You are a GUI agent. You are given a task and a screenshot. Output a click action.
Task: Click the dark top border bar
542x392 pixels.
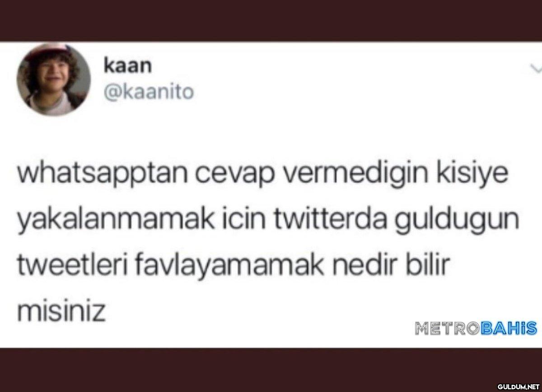[x=271, y=20]
